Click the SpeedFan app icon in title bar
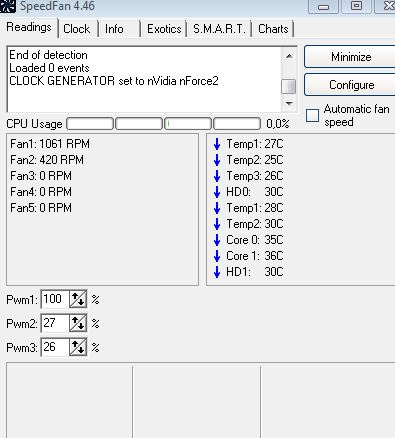 7,6
